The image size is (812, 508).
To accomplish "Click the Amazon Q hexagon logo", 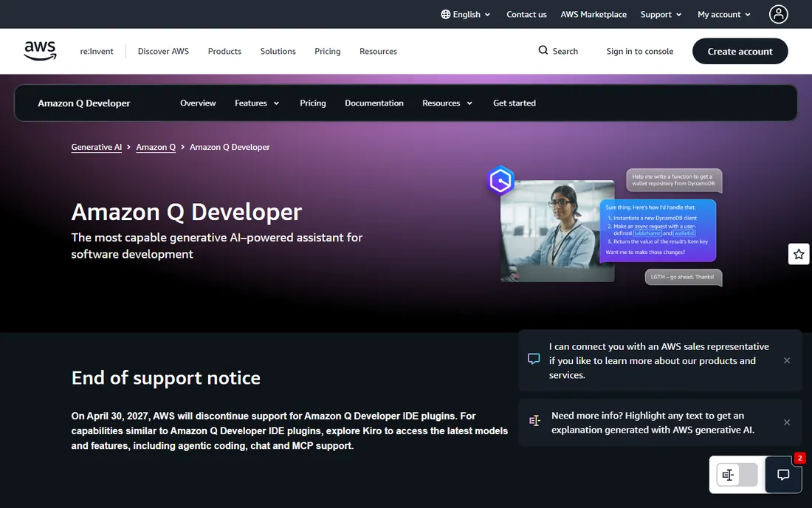I will pyautogui.click(x=500, y=180).
